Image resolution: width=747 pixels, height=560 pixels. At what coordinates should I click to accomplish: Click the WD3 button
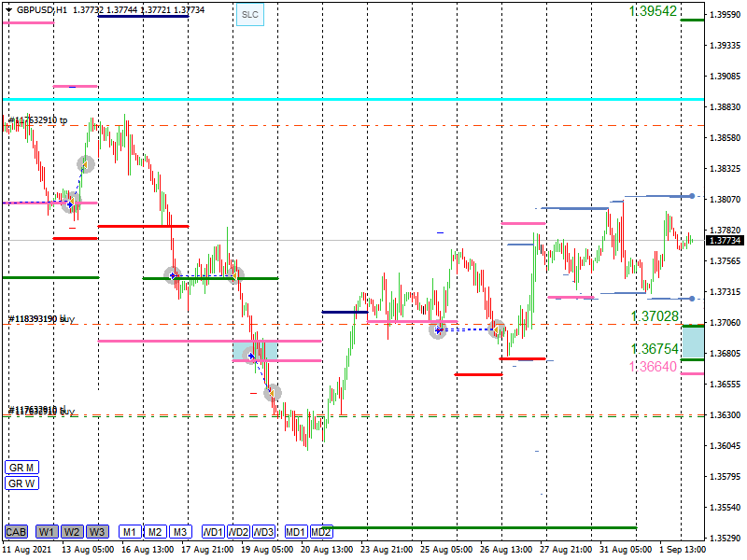pyautogui.click(x=264, y=532)
